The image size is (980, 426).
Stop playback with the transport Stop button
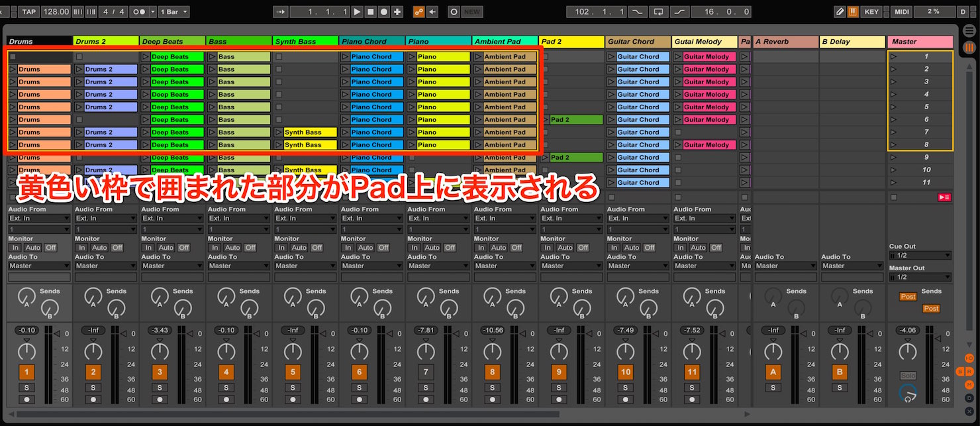[x=370, y=12]
